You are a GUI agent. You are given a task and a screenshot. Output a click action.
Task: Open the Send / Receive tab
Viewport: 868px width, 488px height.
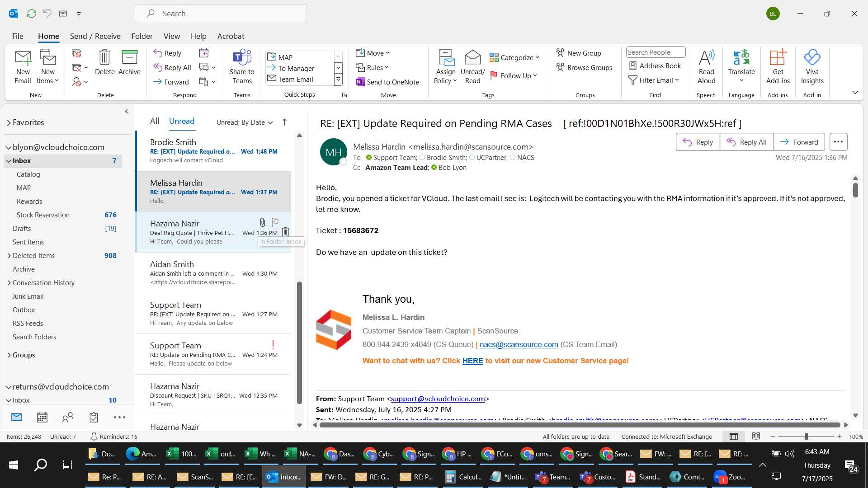[95, 36]
